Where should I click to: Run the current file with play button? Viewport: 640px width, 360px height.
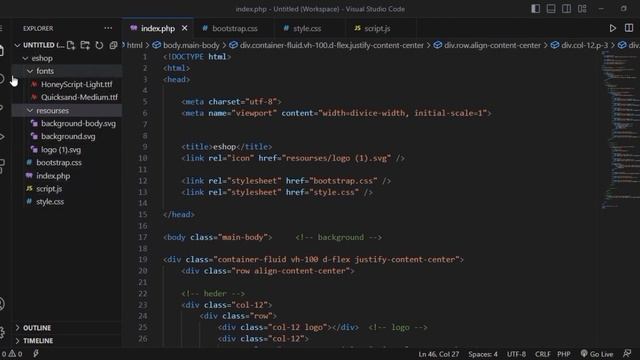tap(613, 28)
